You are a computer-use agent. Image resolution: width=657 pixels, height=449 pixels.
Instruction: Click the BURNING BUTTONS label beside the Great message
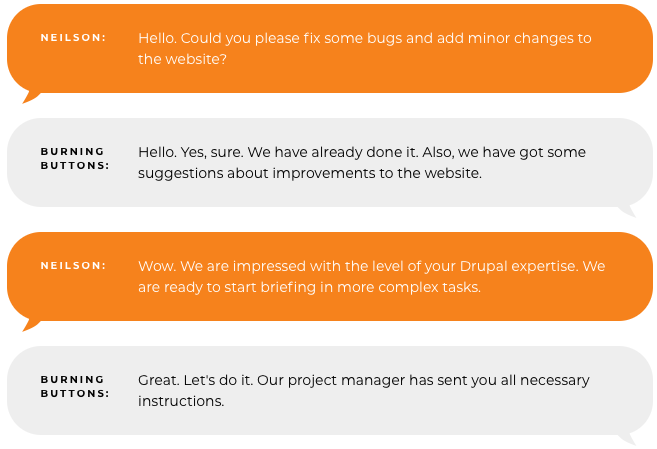coord(74,387)
